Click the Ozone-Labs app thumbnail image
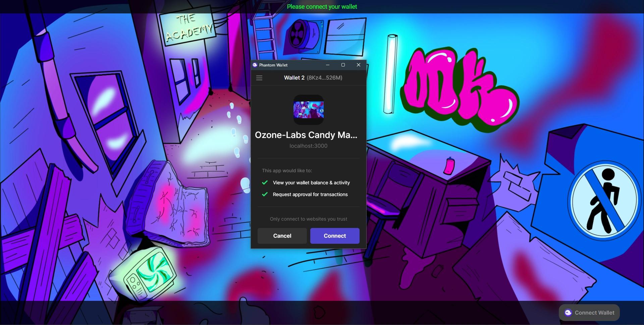Image resolution: width=644 pixels, height=325 pixels. point(309,110)
